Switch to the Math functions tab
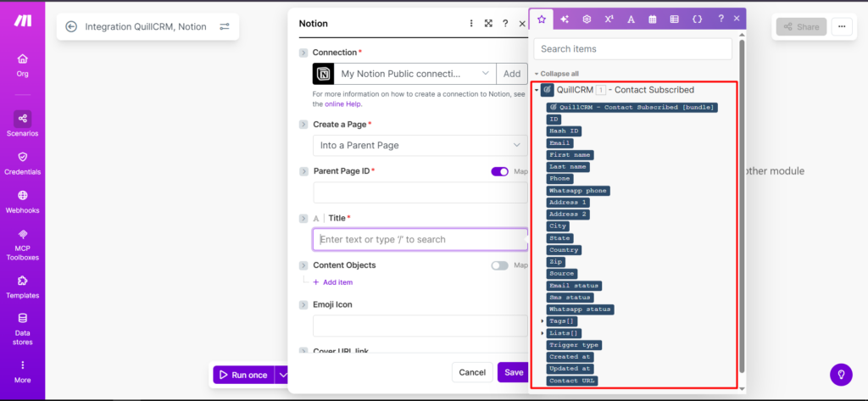Screen dimensions: 868x401 (x=609, y=19)
